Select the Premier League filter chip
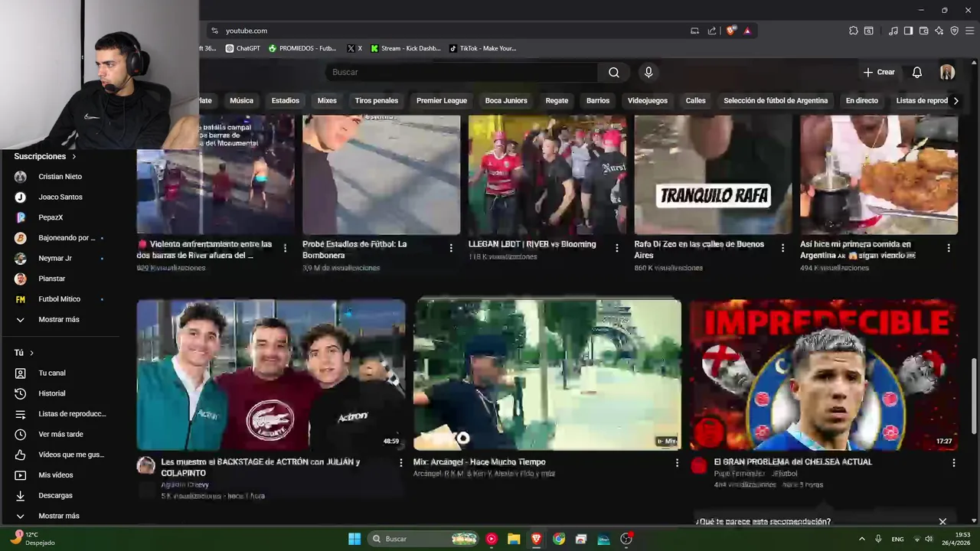This screenshot has height=551, width=980. click(x=442, y=100)
